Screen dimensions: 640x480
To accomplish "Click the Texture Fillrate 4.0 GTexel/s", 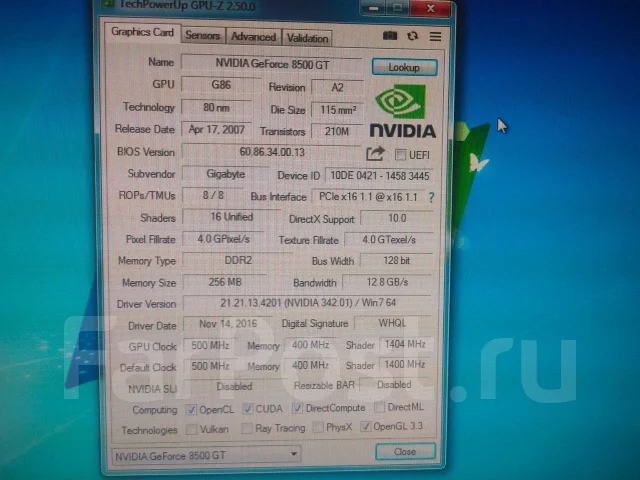I will pos(389,240).
